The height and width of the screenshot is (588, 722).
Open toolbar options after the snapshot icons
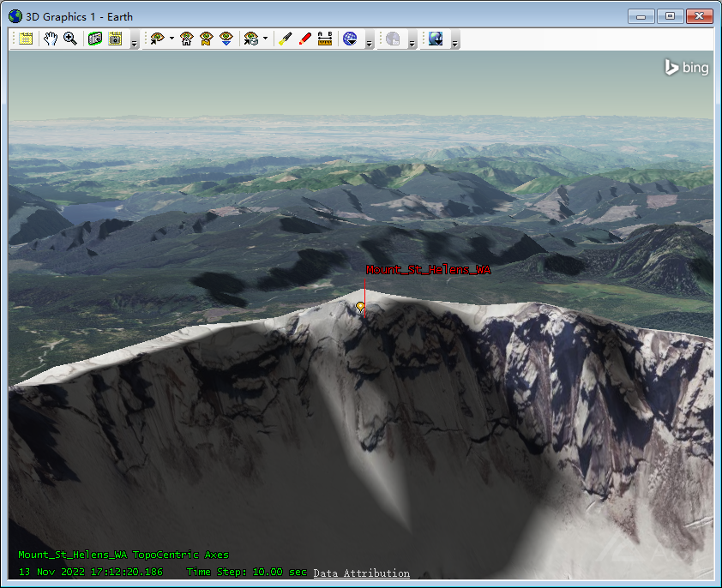[135, 42]
